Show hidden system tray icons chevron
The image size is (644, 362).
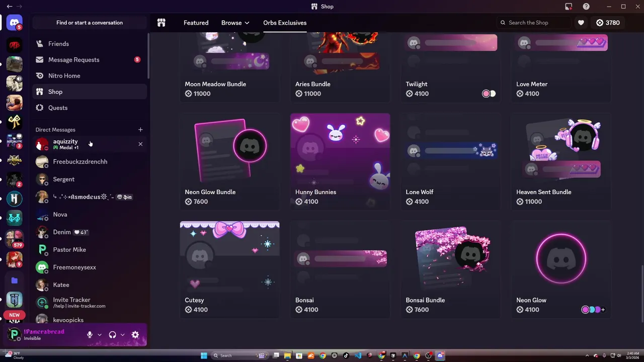(587, 355)
